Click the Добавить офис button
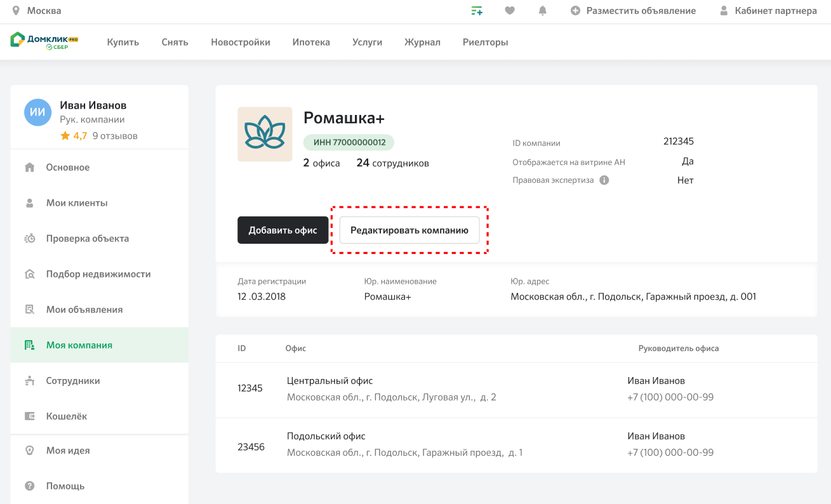The image size is (831, 504). coord(283,230)
